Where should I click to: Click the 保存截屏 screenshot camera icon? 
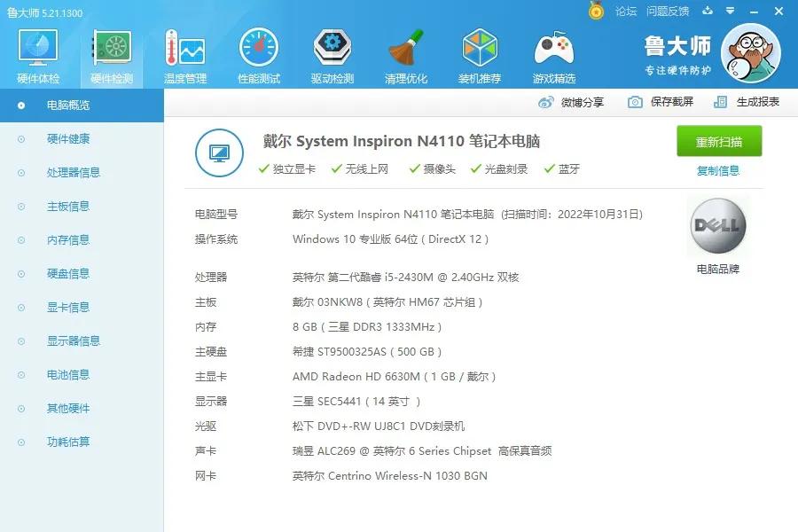point(633,103)
